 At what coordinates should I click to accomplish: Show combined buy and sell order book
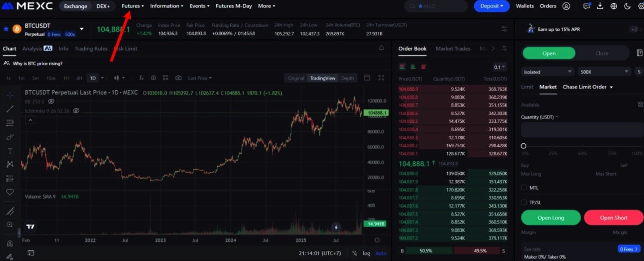coord(403,67)
